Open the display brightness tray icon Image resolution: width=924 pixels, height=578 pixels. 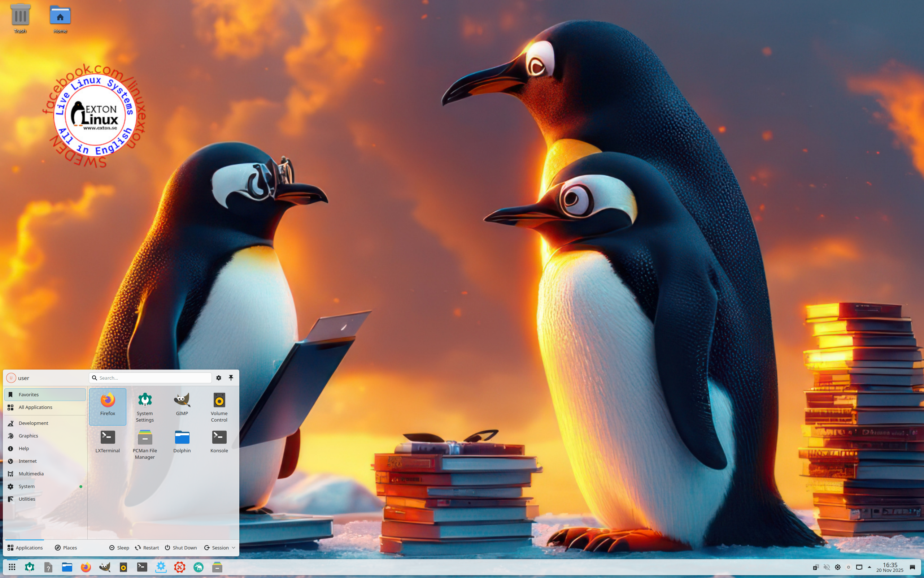838,567
